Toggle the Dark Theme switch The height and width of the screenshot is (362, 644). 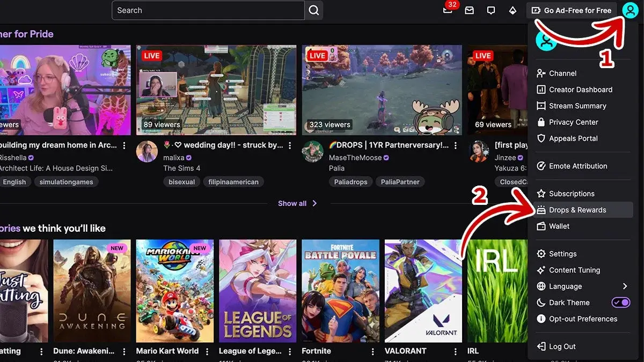(x=621, y=302)
